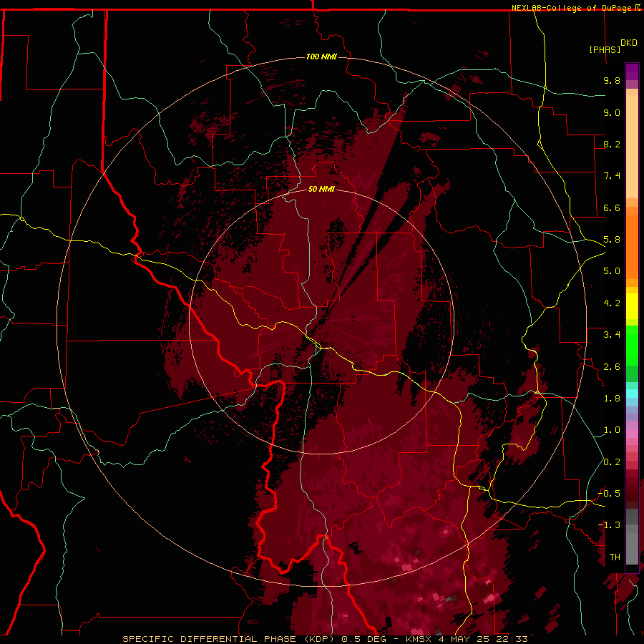Click the [PHAS] legend heading
Screen dimensions: 644x644
(605, 49)
